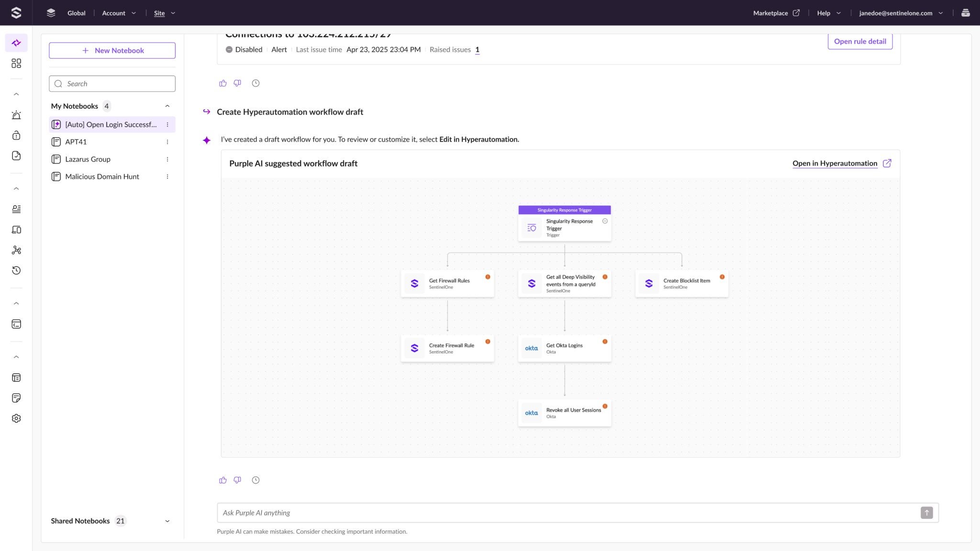Screen dimensions: 980x551
Task: Toggle disable on the Singularity Response Trigger node
Action: pos(604,222)
